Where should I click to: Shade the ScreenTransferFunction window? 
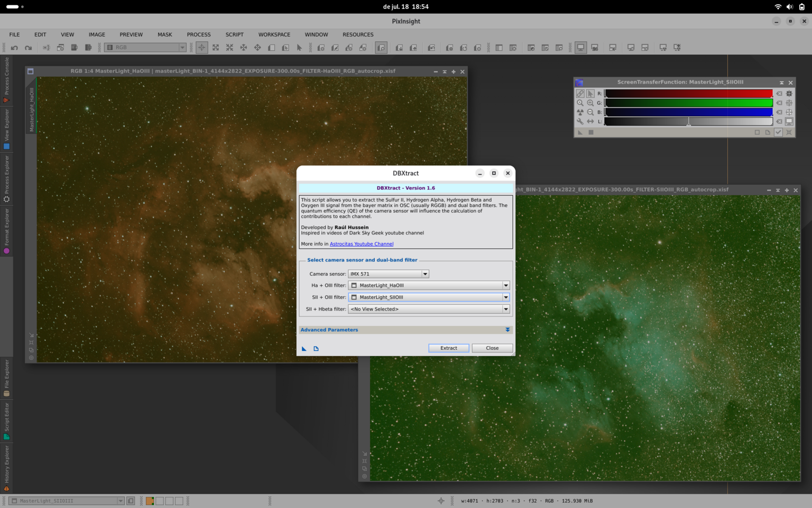tap(781, 83)
